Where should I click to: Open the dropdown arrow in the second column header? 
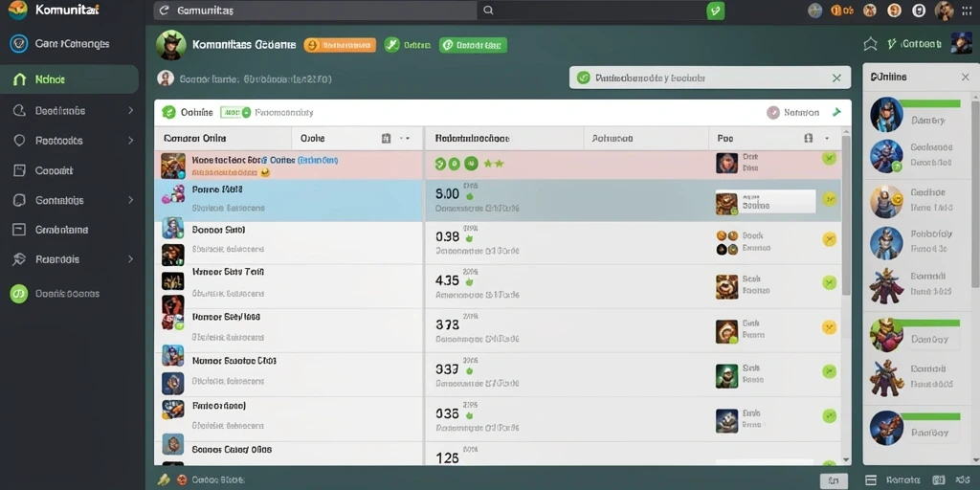click(405, 138)
